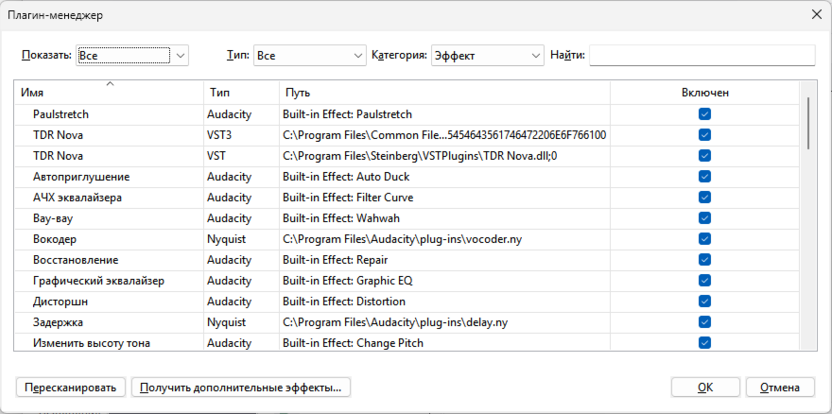Click Built-in Effect: Filter Curve path
The image size is (832, 414).
pyautogui.click(x=348, y=197)
